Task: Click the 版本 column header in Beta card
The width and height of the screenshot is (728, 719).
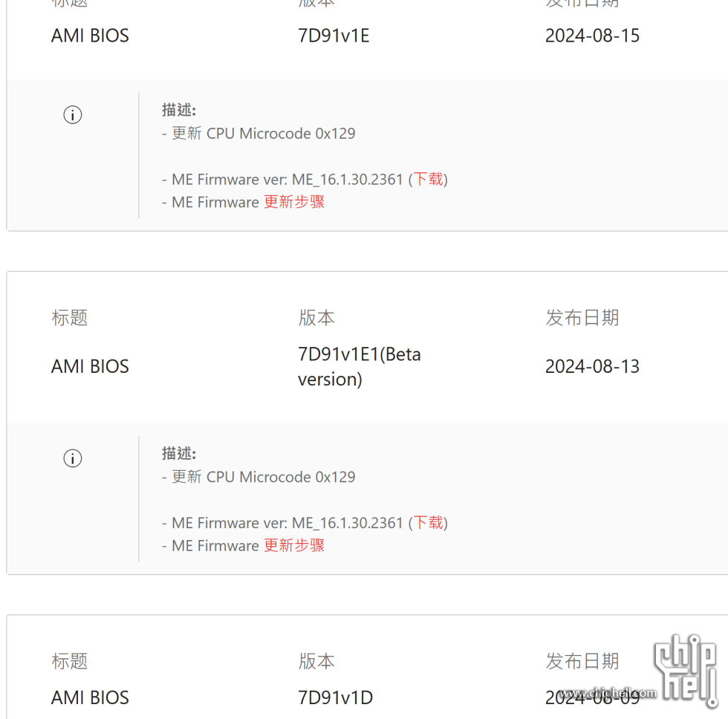Action: coord(316,318)
